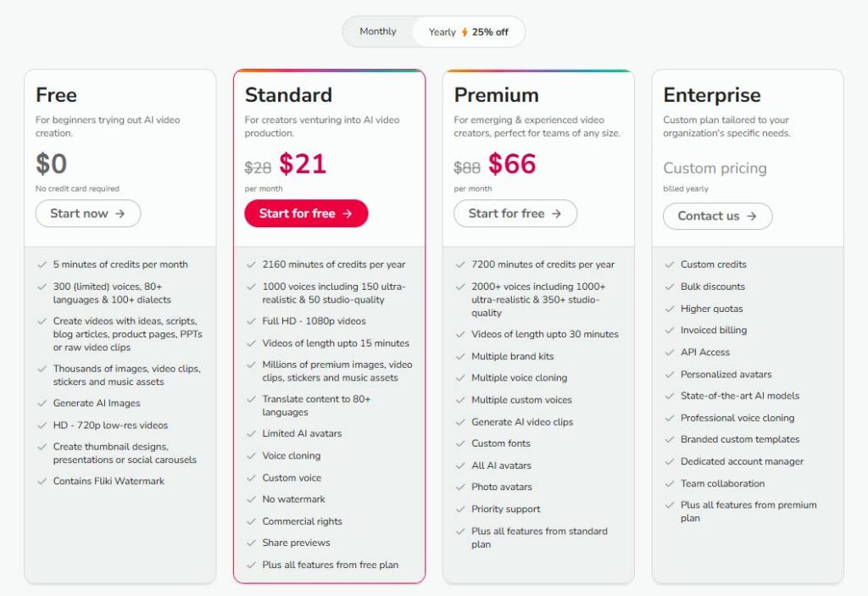Switch to Monthly billing toggle

click(x=378, y=31)
